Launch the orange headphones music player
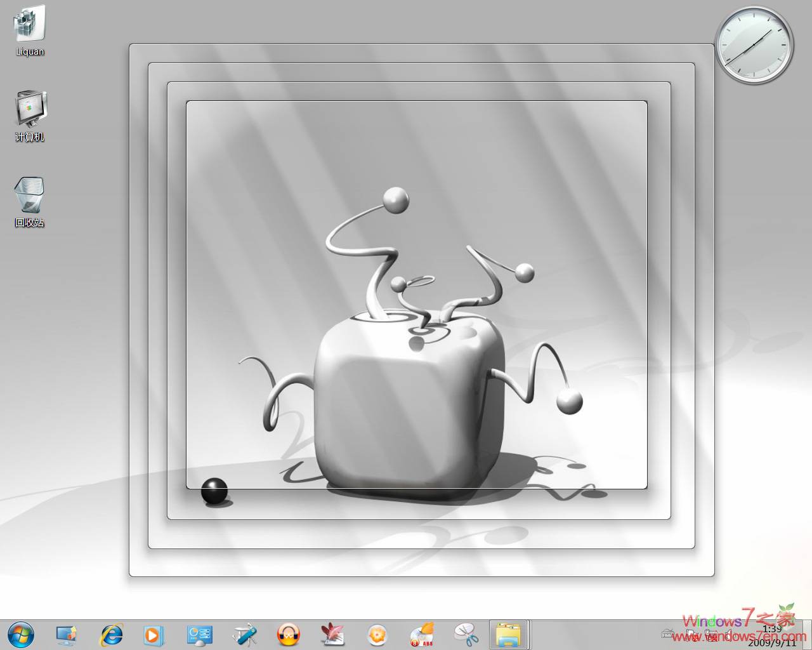Screen dimensions: 812x650 pyautogui.click(x=289, y=634)
